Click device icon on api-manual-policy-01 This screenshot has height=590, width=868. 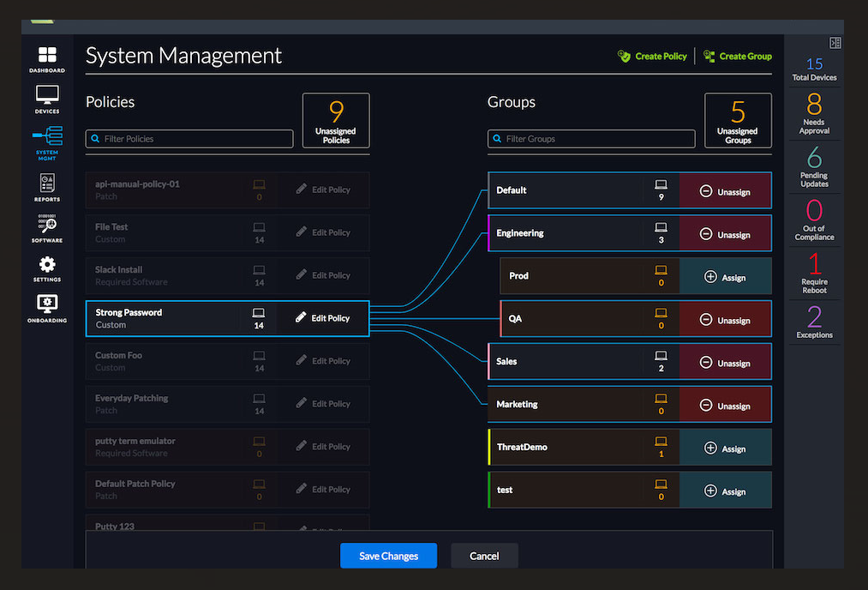(x=259, y=184)
